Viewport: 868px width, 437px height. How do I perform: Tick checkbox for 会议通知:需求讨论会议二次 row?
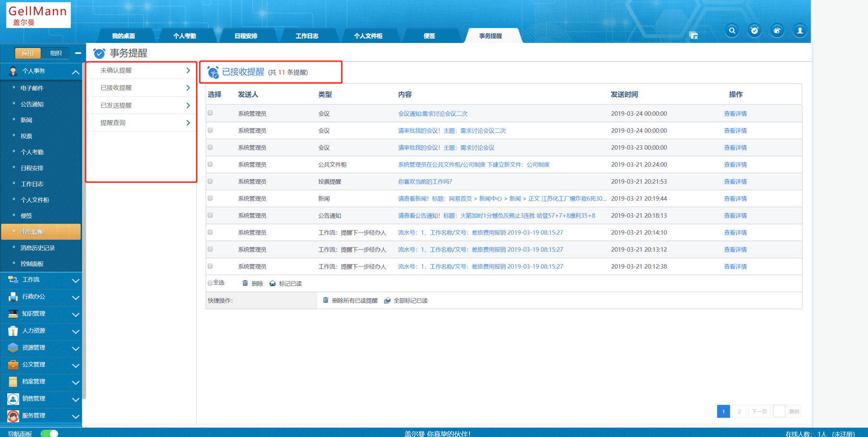pyautogui.click(x=210, y=113)
